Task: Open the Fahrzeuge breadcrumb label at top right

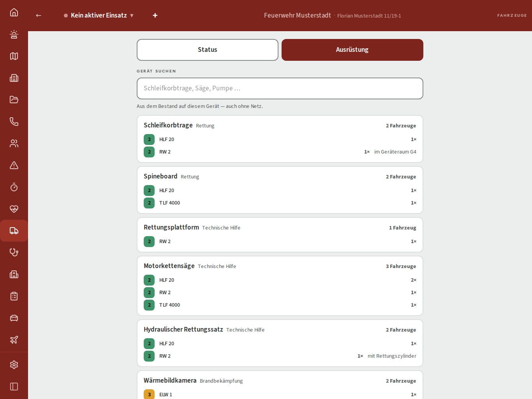Action: 512,16
